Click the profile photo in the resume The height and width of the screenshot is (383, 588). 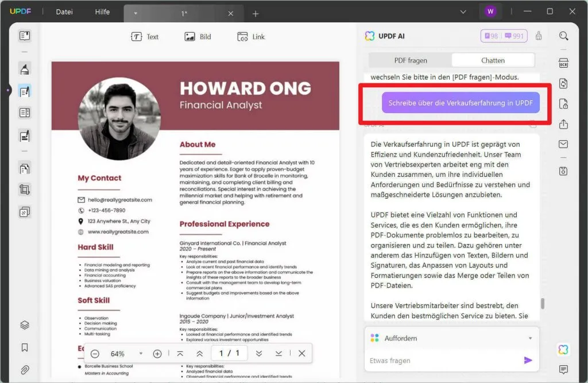(119, 118)
